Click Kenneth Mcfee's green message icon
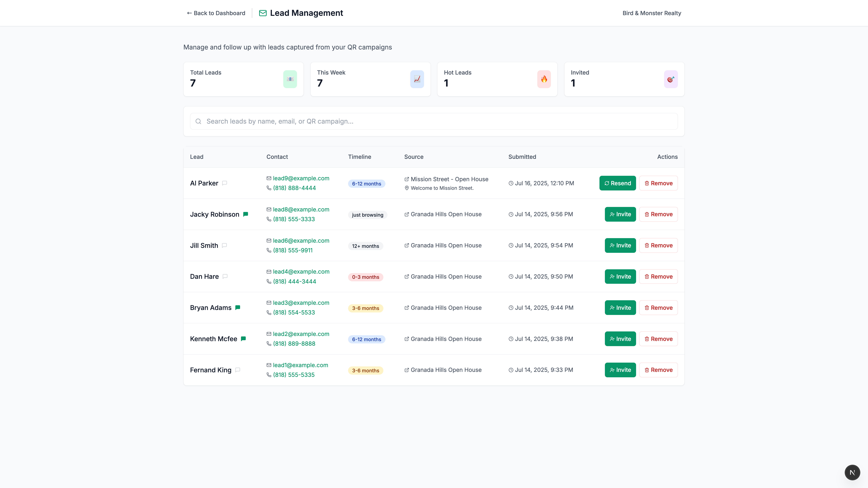Screen dimensions: 868x488 point(243,338)
